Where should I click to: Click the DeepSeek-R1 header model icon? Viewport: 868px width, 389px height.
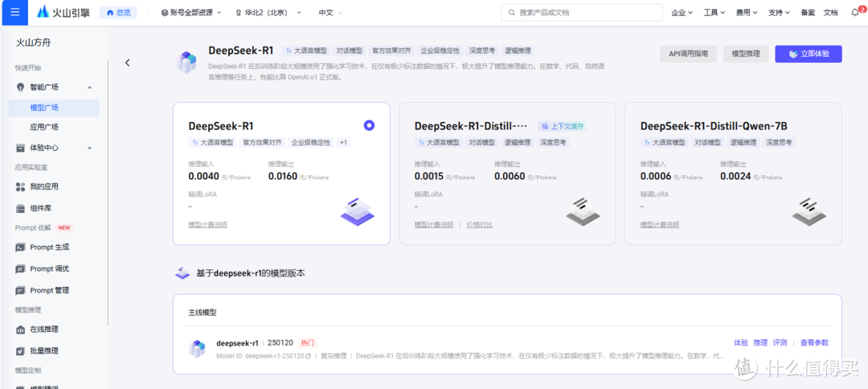pyautogui.click(x=186, y=62)
